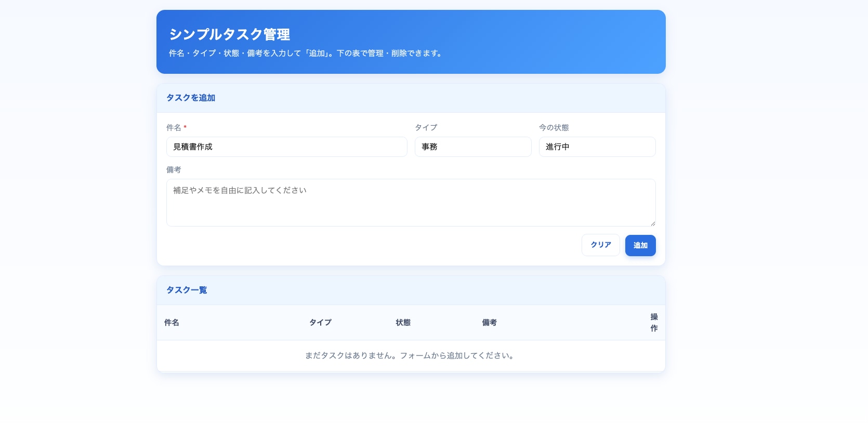Click the 備考 label above the textarea

point(174,170)
